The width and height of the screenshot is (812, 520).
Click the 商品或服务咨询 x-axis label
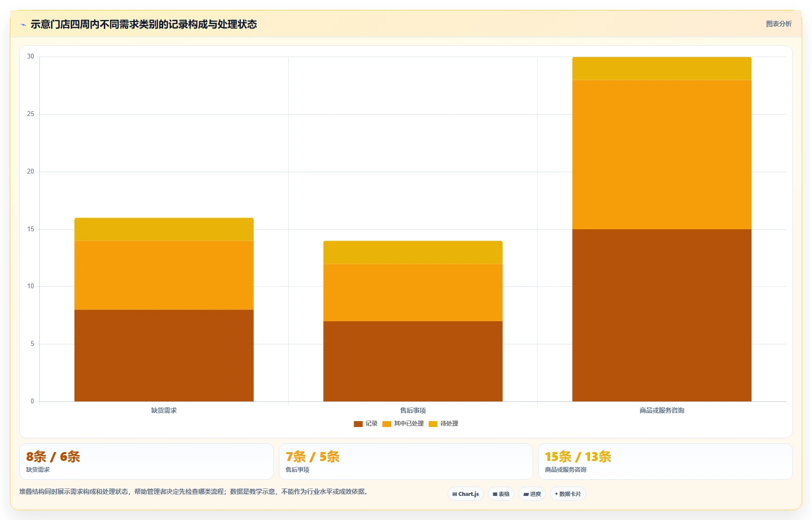coord(662,410)
